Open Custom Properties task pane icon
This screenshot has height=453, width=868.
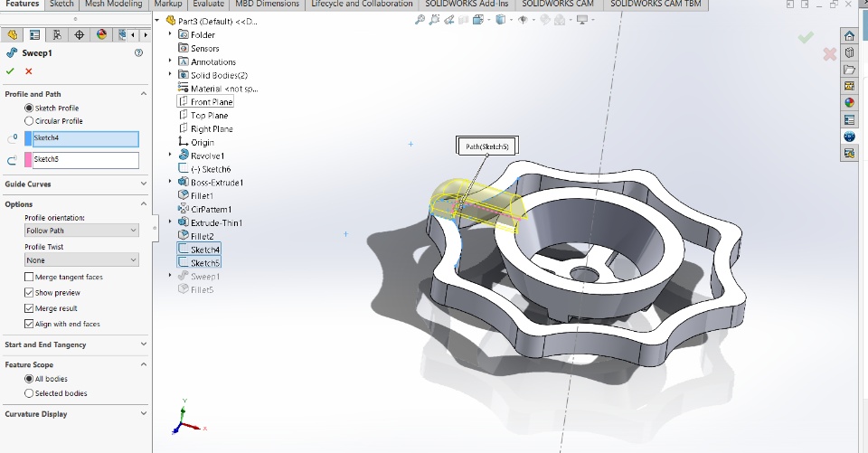click(x=849, y=119)
